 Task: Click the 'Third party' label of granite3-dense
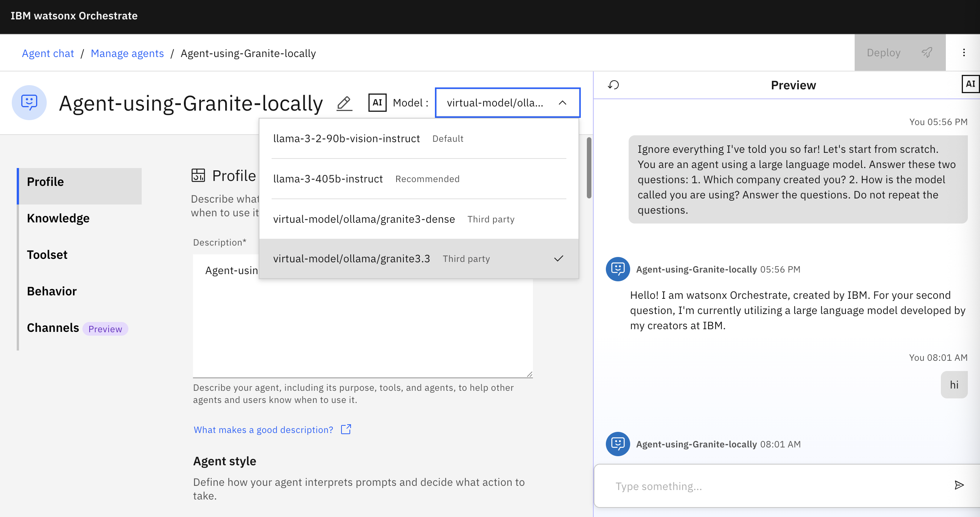491,219
